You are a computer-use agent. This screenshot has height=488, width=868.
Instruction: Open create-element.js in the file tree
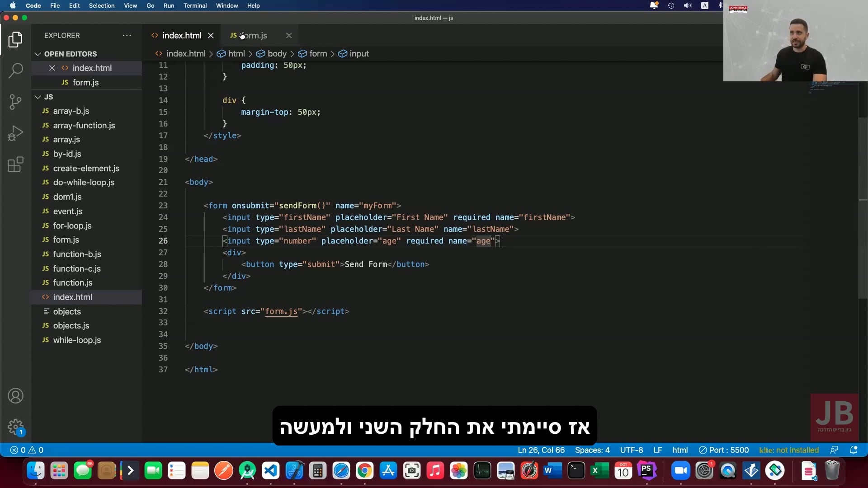tap(86, 169)
